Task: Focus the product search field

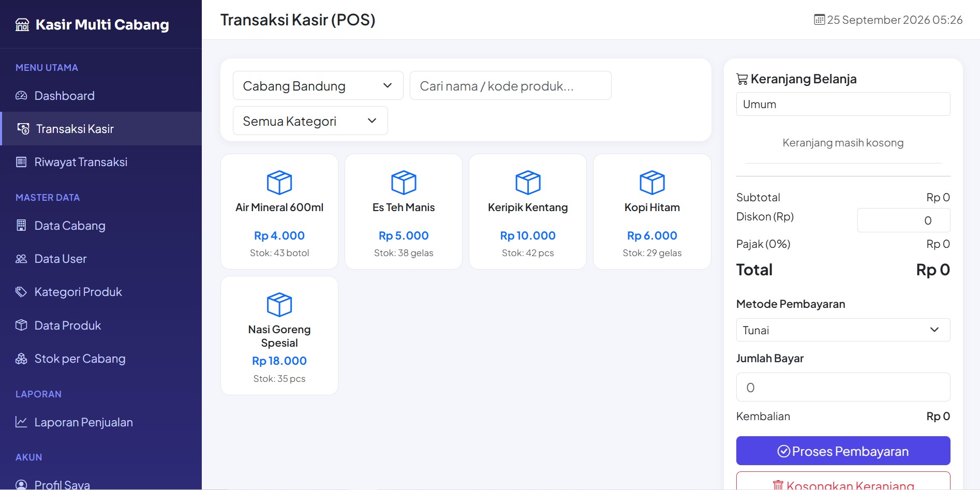Action: click(510, 85)
